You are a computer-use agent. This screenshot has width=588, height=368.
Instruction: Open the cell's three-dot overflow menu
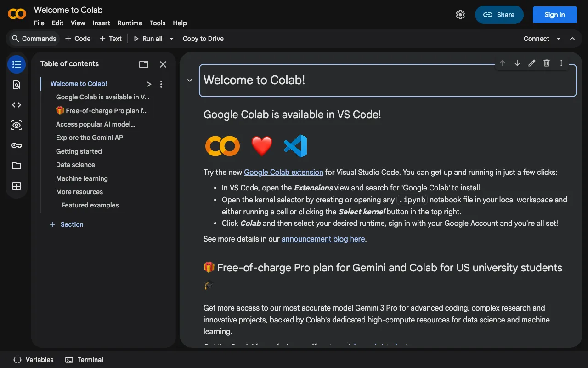click(x=561, y=63)
